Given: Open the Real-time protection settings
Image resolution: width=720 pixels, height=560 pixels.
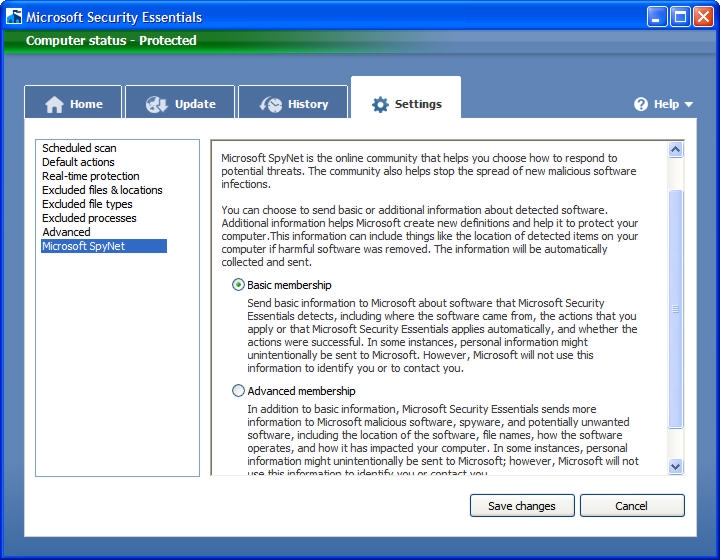Looking at the screenshot, I should (91, 176).
